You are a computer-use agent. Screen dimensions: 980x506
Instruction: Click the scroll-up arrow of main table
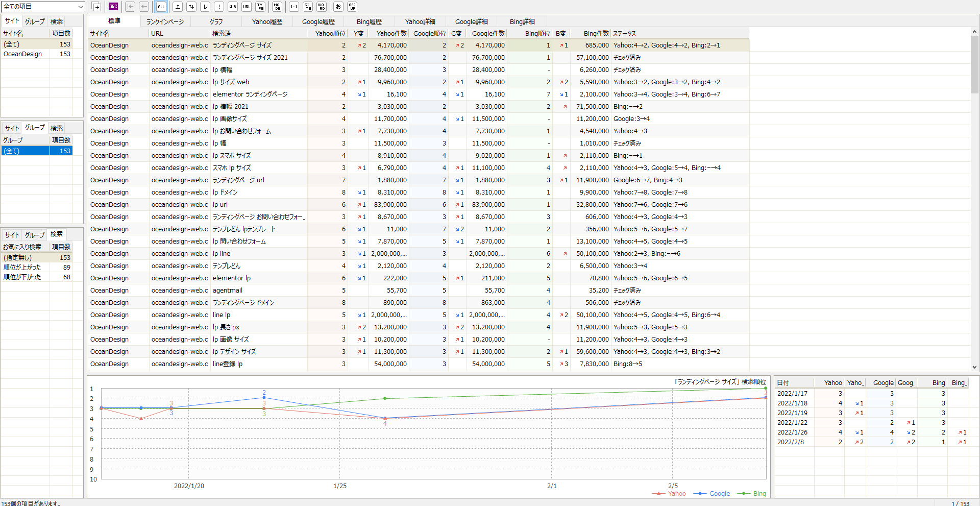pyautogui.click(x=974, y=32)
